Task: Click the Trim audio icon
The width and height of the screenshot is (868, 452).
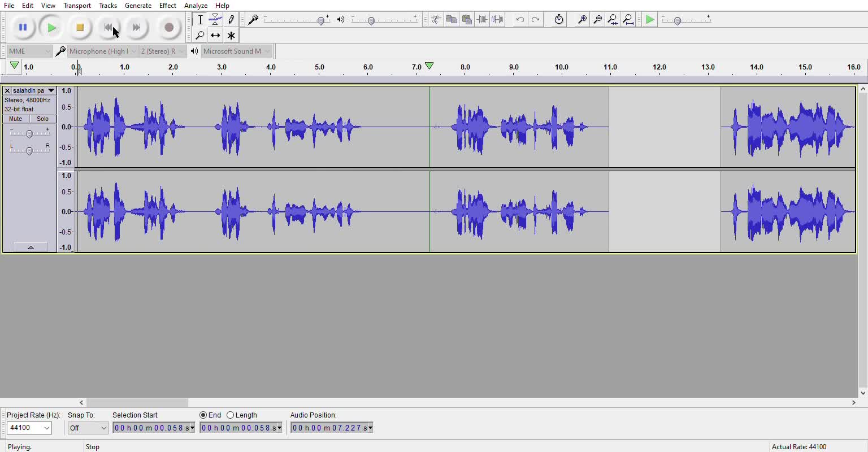Action: pyautogui.click(x=482, y=20)
